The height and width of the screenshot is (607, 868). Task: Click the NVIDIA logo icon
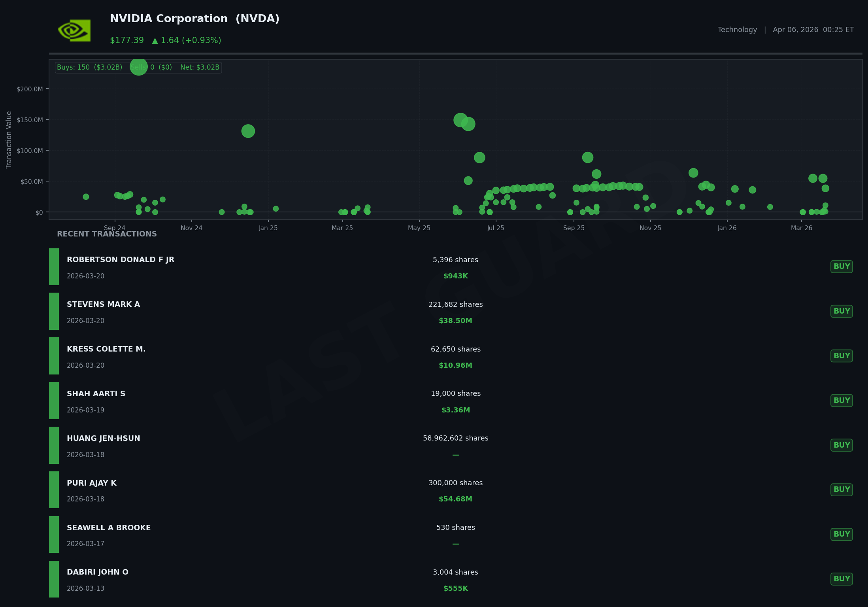click(x=74, y=30)
